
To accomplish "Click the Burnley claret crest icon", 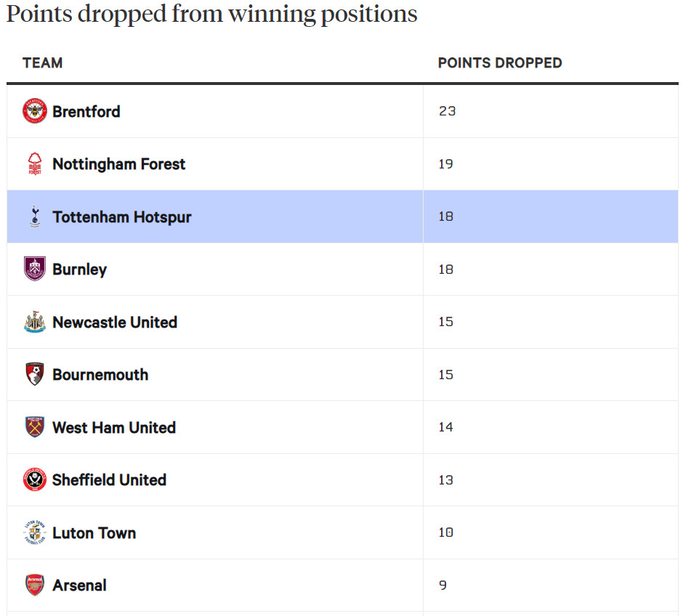I will click(34, 269).
